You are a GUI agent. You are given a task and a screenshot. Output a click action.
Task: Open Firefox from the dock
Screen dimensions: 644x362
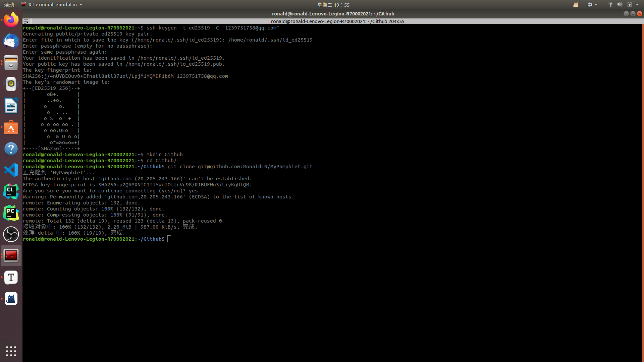click(11, 20)
